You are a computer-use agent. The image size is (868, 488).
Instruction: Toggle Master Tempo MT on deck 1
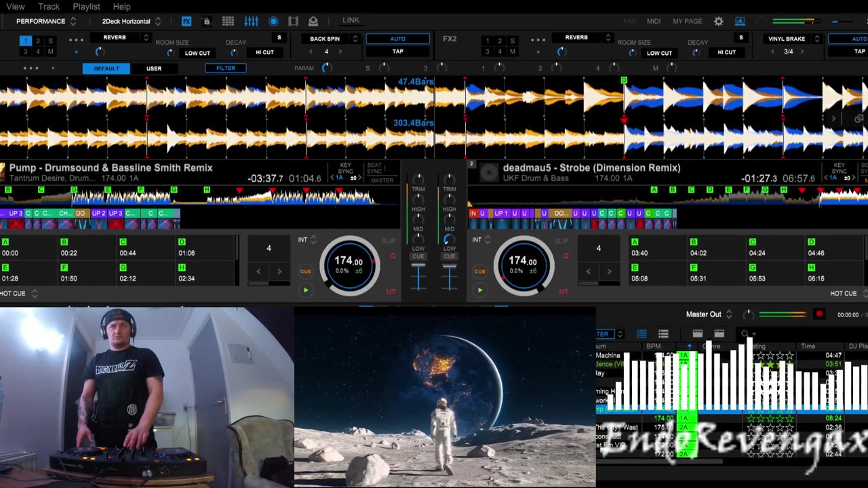[x=391, y=292]
